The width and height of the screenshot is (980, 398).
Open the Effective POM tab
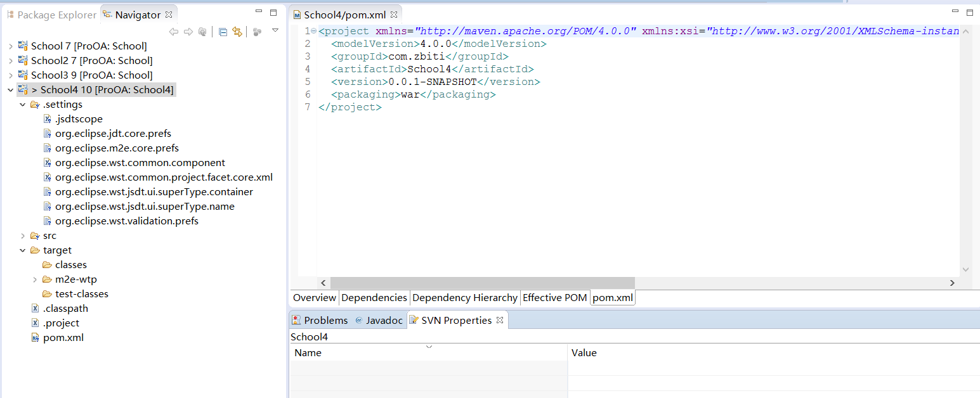555,298
